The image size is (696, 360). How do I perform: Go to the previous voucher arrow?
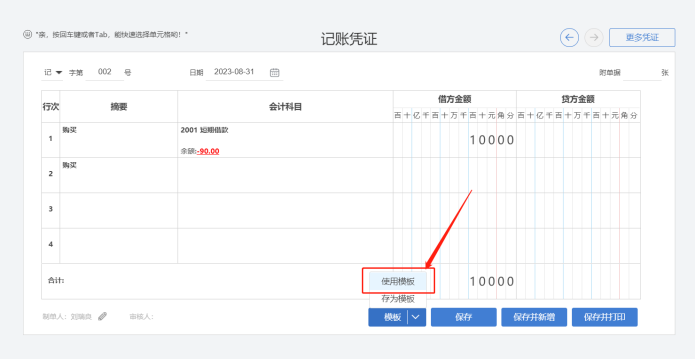point(569,38)
